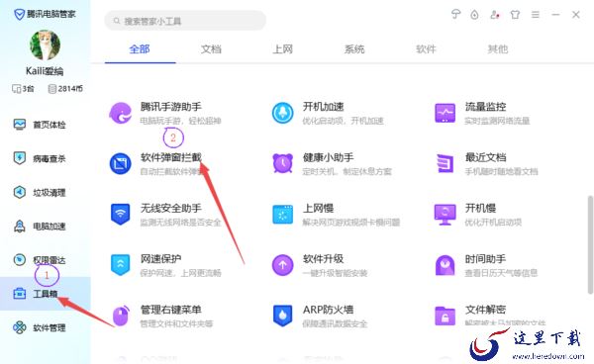The image size is (594, 364).
Task: Click the 文件解密 title text
Action: (x=486, y=310)
